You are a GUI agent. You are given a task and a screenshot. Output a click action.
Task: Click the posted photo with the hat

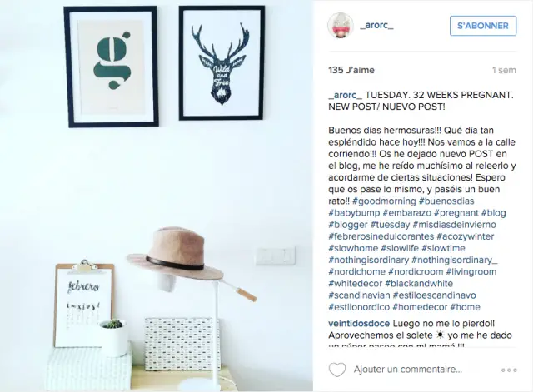157,196
